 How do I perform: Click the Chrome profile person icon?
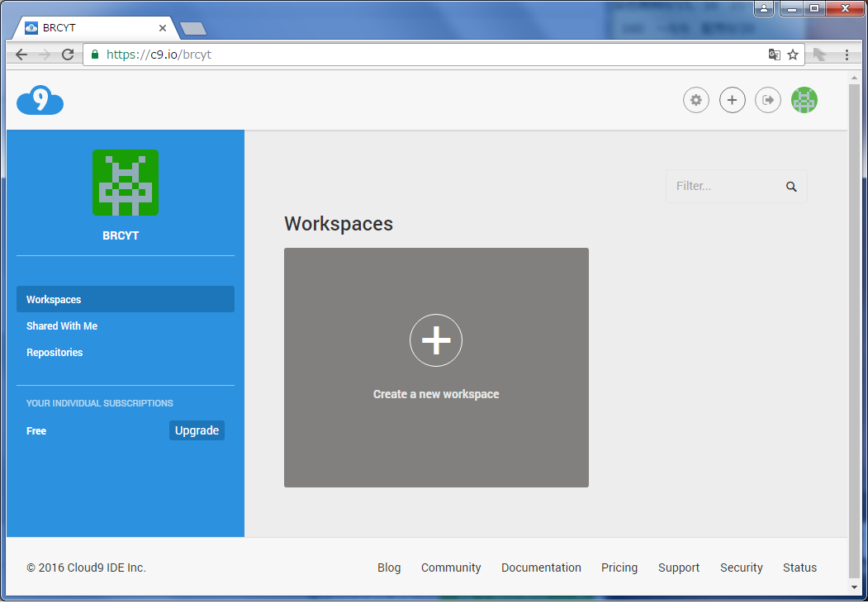pos(764,8)
